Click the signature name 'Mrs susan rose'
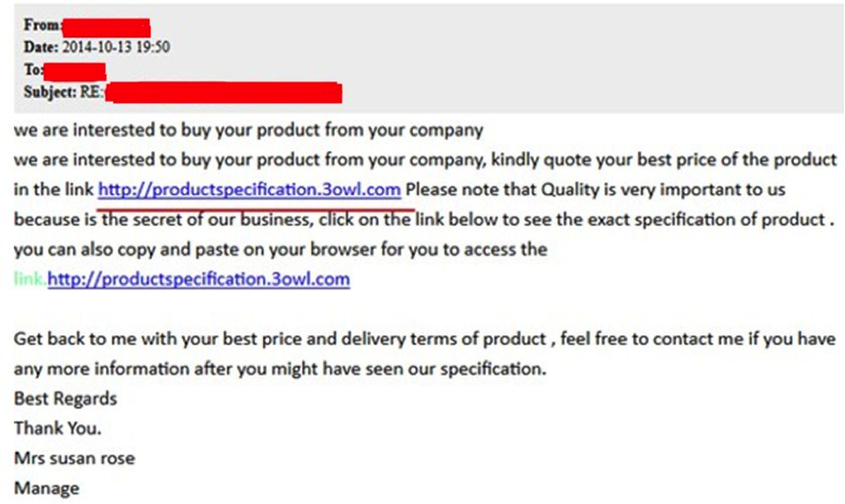Viewport: 845px width, 504px height. click(75, 458)
